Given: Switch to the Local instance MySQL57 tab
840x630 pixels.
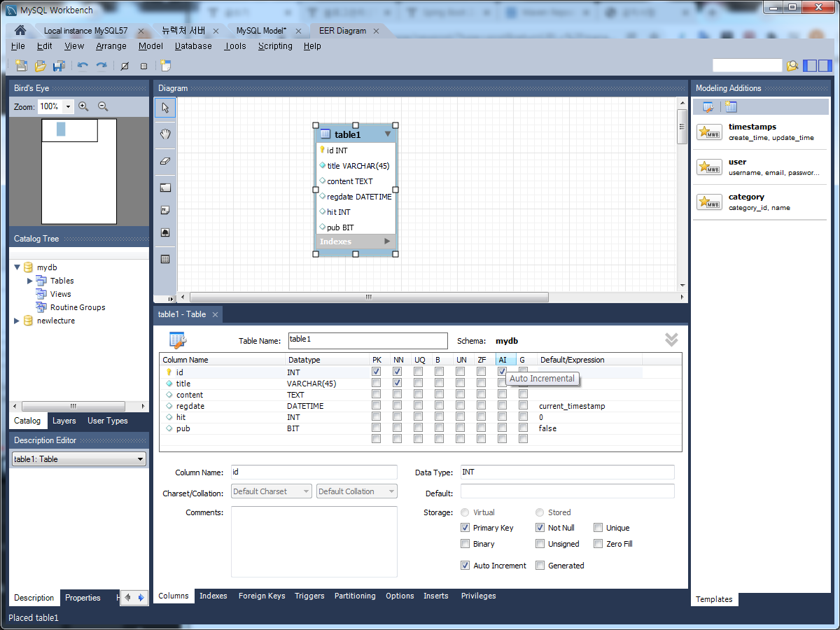Looking at the screenshot, I should [x=86, y=31].
